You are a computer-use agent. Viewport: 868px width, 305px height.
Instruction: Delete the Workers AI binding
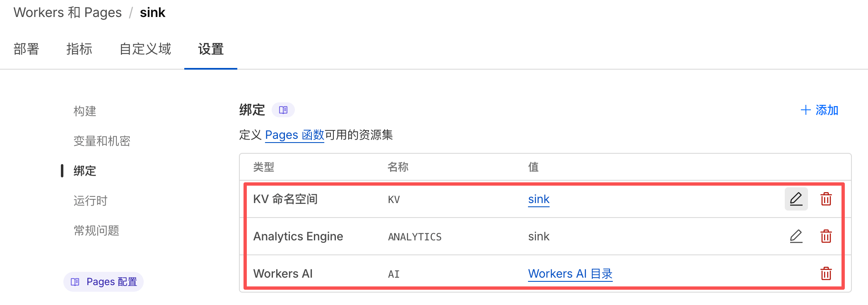826,274
